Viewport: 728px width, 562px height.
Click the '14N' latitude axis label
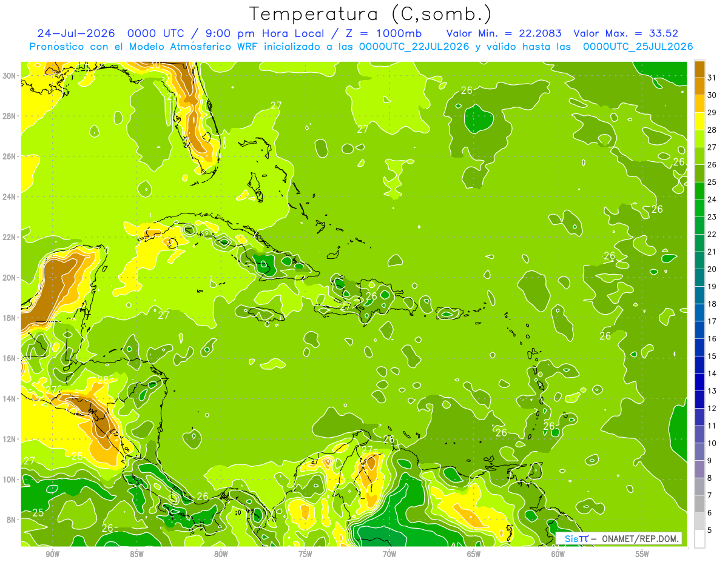(8, 399)
